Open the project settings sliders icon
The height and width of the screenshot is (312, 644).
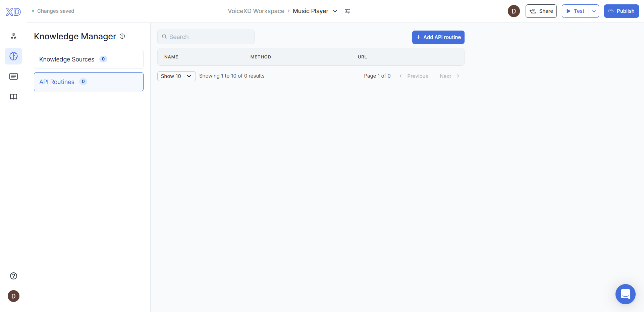pyautogui.click(x=347, y=11)
